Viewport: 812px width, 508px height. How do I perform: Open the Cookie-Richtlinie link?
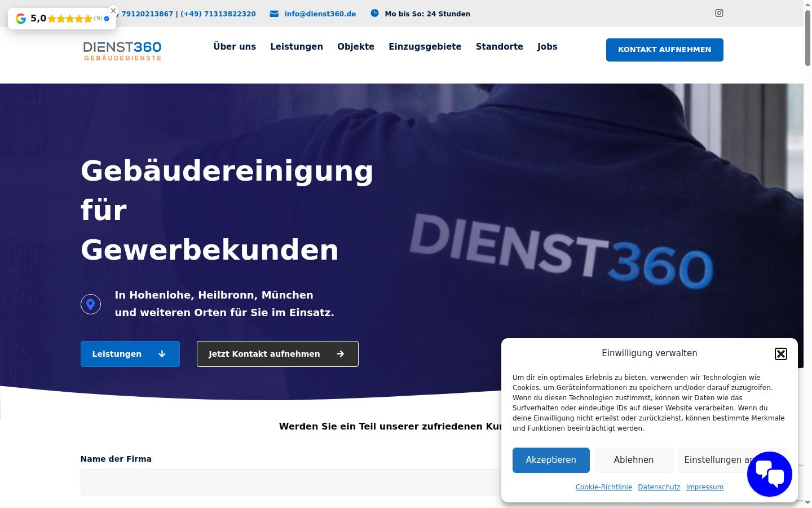click(x=604, y=487)
